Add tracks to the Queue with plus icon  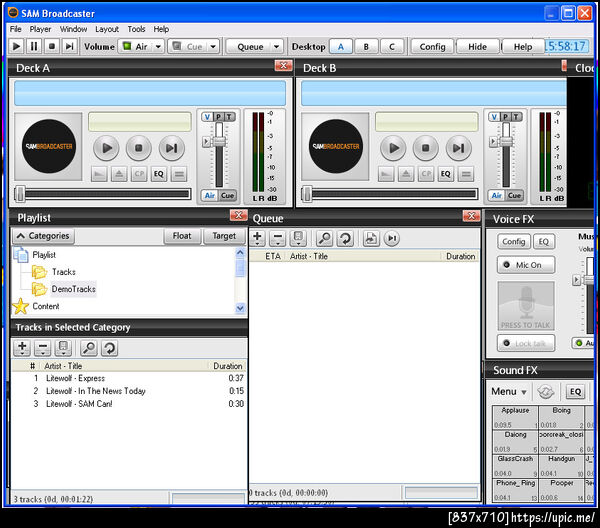[x=258, y=238]
